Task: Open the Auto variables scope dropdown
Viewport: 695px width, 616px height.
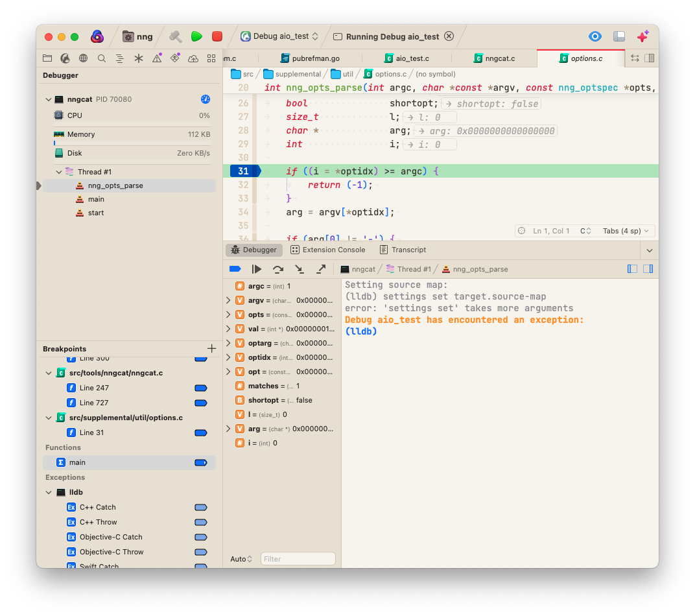Action: pos(241,560)
